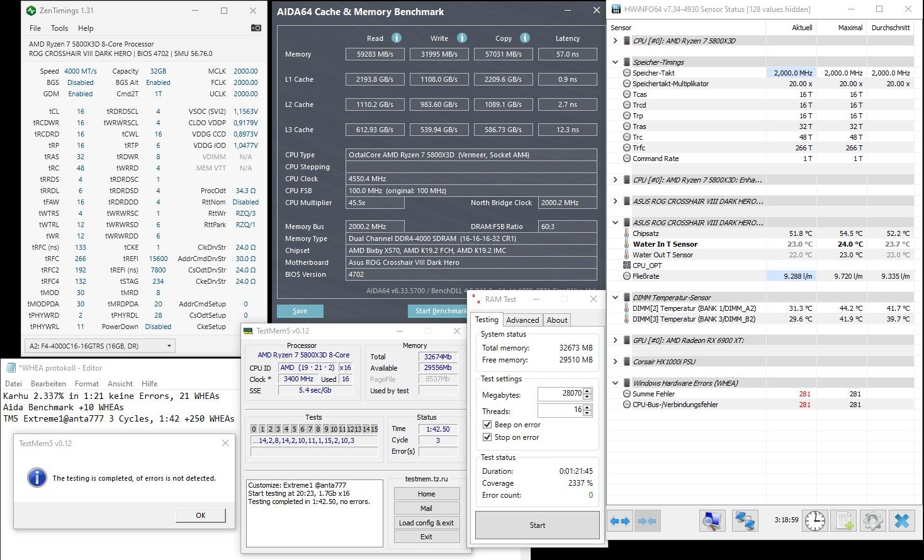Click the Home button in TestMem5

point(426,494)
